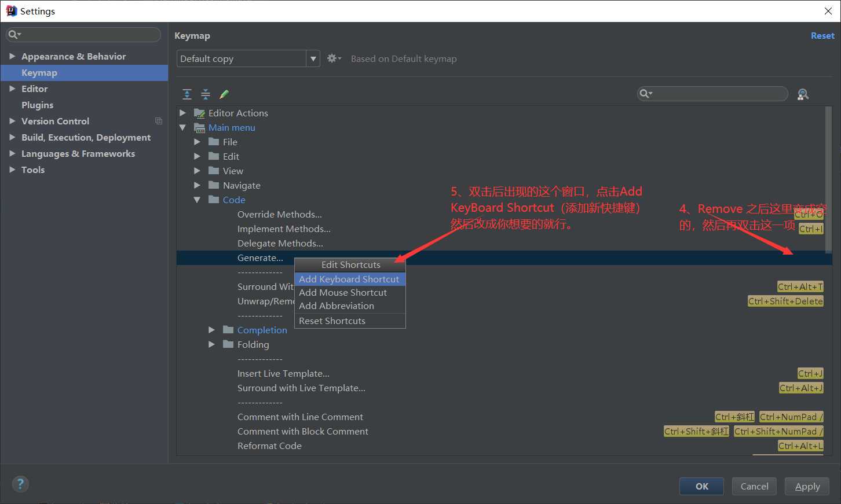The height and width of the screenshot is (504, 841).
Task: Select Keymap in settings sidebar
Action: (x=84, y=72)
